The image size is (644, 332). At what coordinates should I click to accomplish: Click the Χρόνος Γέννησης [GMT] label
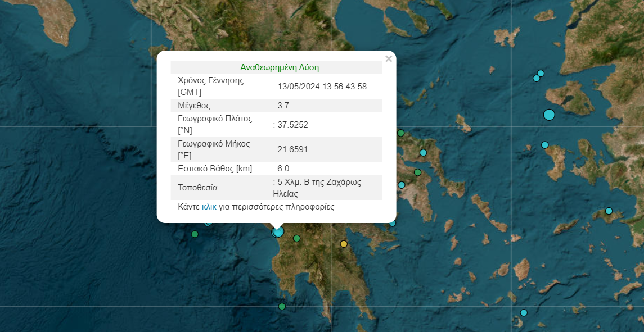211,86
